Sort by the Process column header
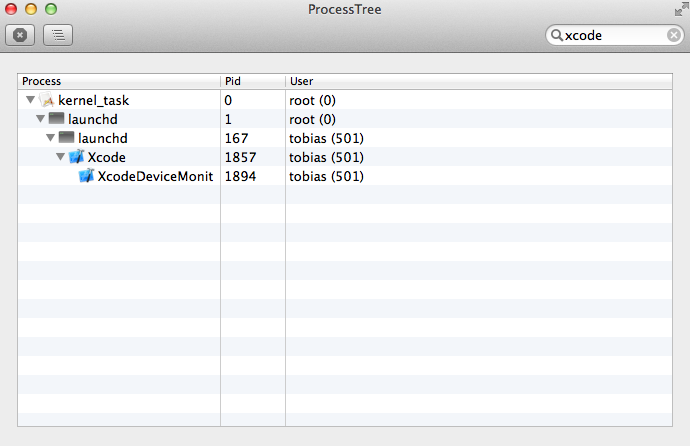 click(x=119, y=81)
